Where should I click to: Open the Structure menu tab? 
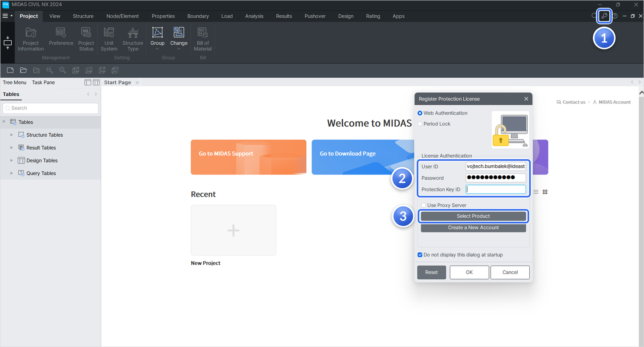pyautogui.click(x=83, y=16)
